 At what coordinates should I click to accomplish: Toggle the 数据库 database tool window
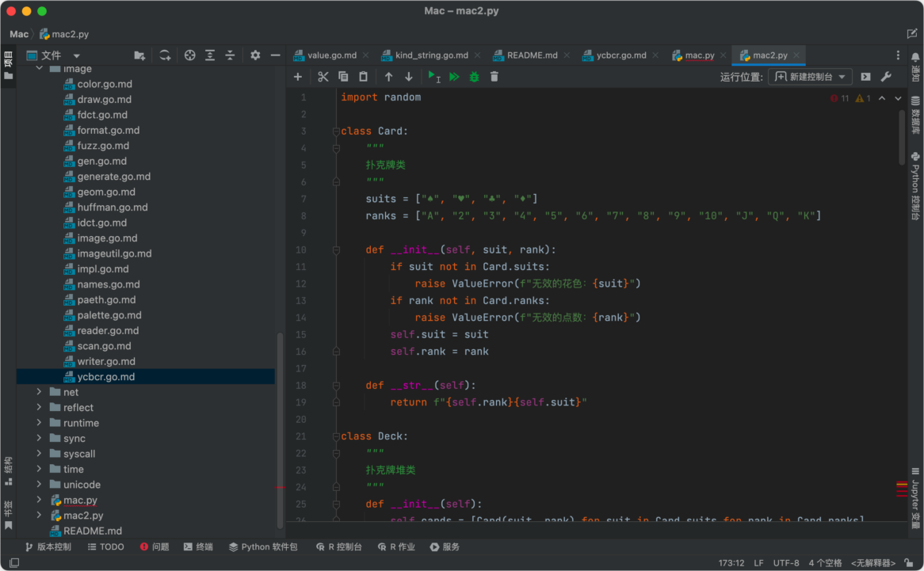(915, 115)
